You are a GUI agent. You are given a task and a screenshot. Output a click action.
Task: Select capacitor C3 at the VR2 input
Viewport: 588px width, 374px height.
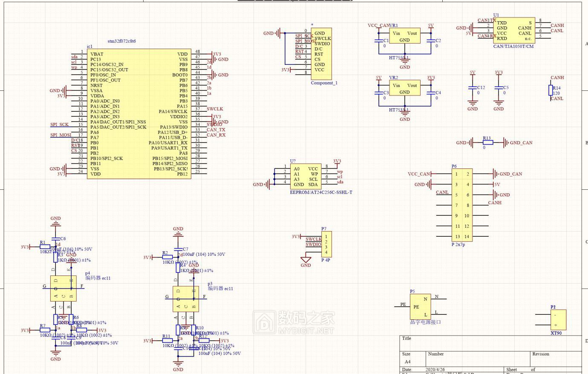(378, 93)
